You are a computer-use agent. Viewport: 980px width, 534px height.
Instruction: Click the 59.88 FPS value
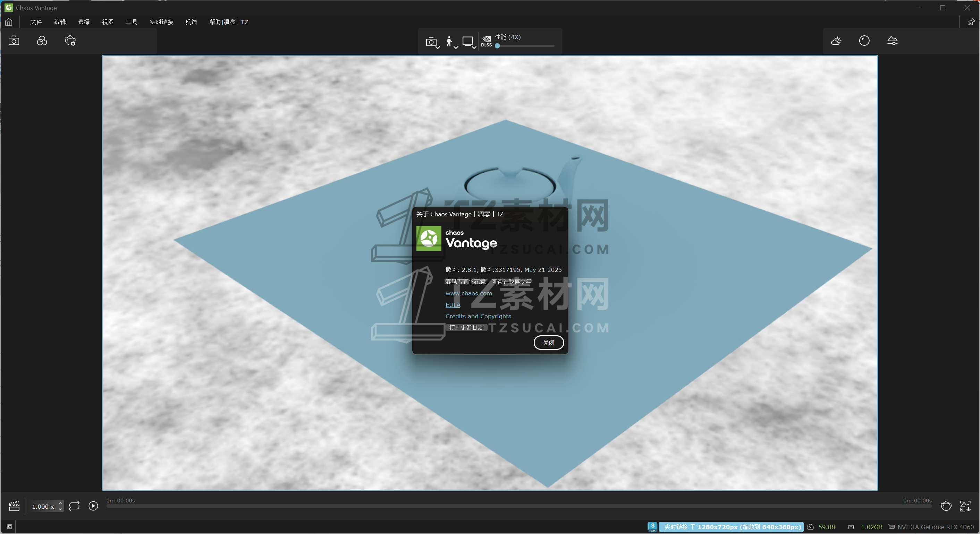tap(826, 527)
